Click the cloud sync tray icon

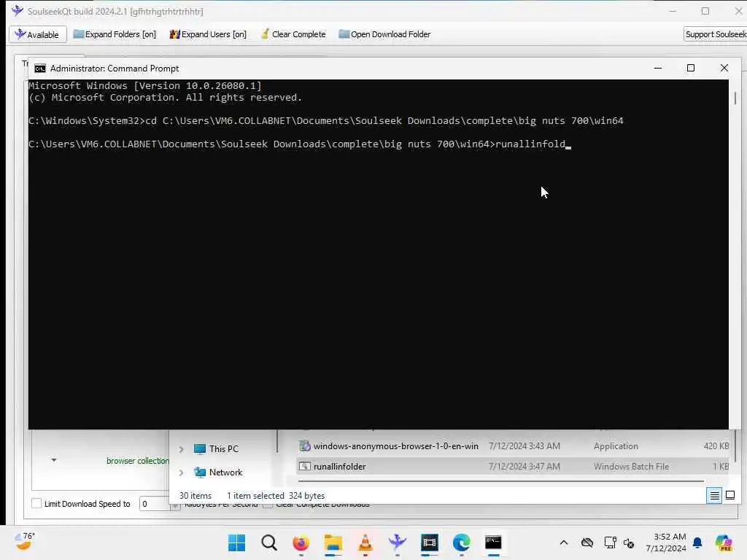point(587,542)
